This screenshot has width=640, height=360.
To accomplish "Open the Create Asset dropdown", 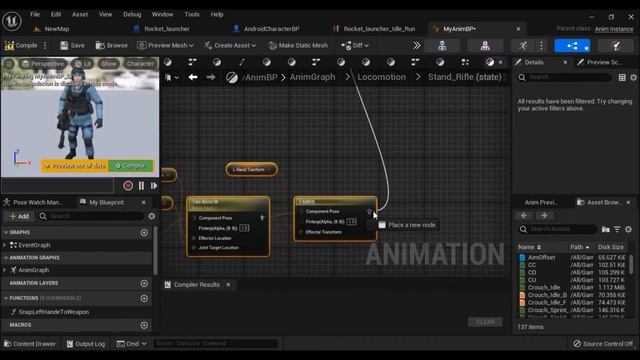I will point(230,45).
